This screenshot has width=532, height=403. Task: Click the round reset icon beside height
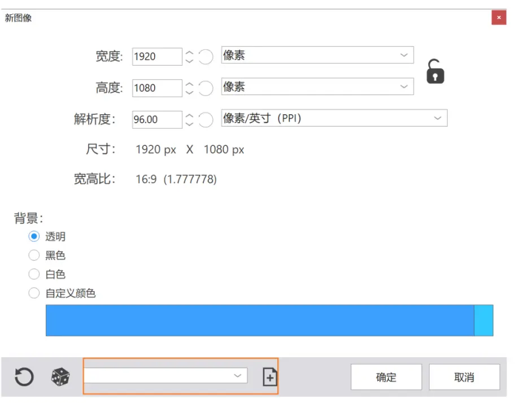pos(206,88)
